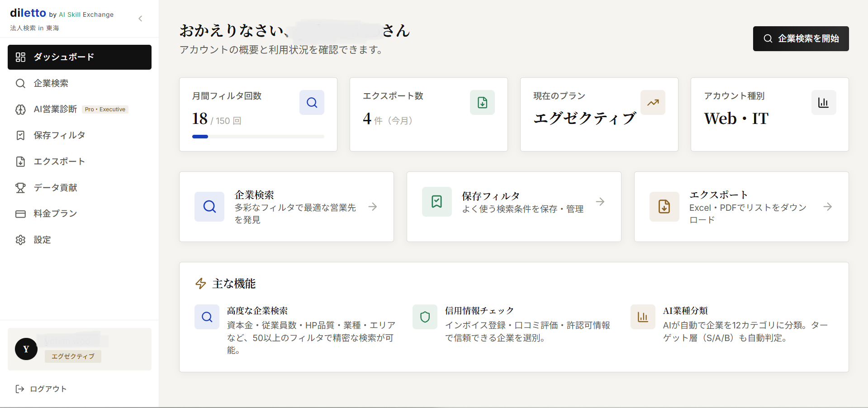868x408 pixels.
Task: Click the monthly filter usage progress bar
Action: point(258,137)
